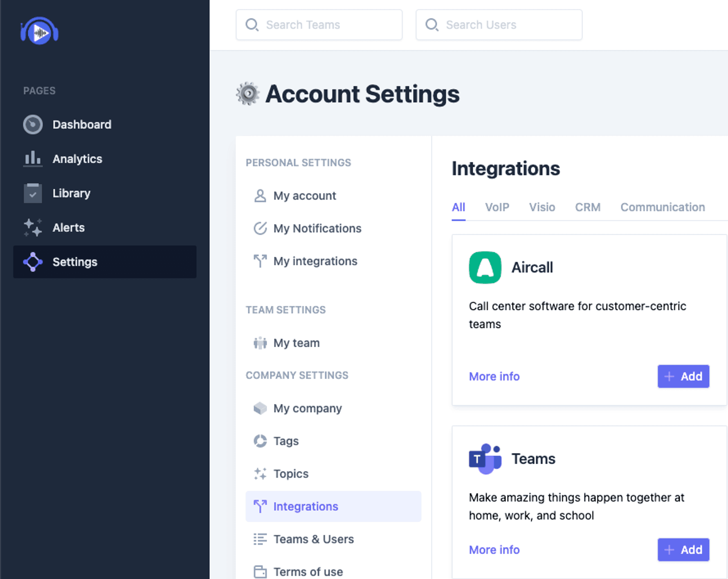Focus the Search Teams field
This screenshot has height=579, width=728.
click(x=319, y=25)
